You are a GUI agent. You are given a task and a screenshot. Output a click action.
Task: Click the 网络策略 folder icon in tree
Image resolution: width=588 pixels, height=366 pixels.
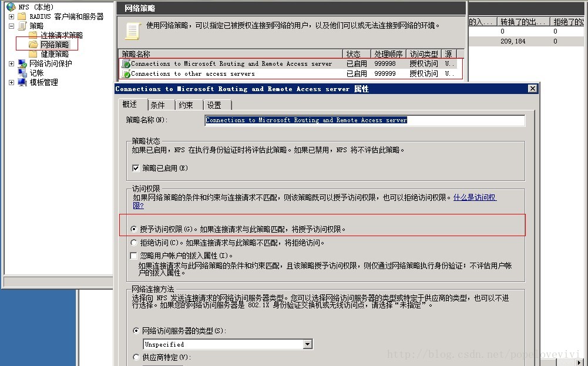(33, 45)
